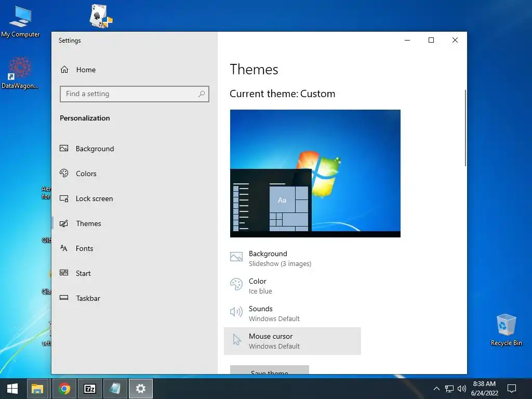Screen dimensions: 532x399
Task: Click the Settings window vertical scrollbar
Action: (465, 128)
